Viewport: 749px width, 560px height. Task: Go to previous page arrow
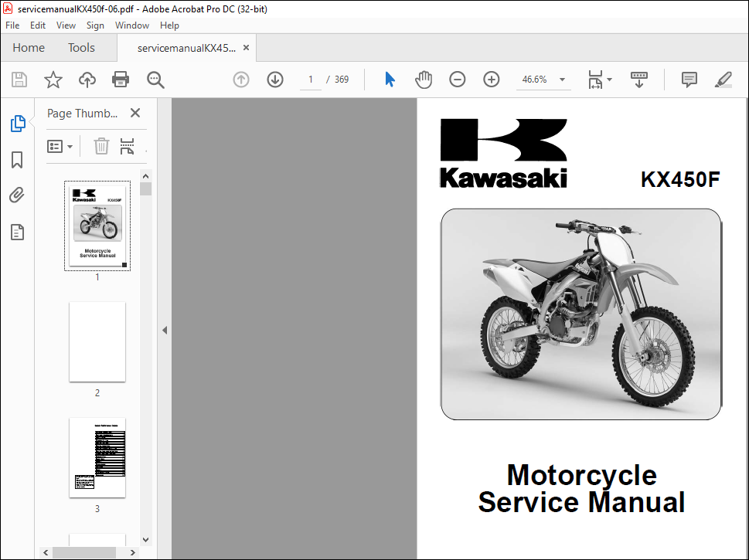(x=241, y=80)
